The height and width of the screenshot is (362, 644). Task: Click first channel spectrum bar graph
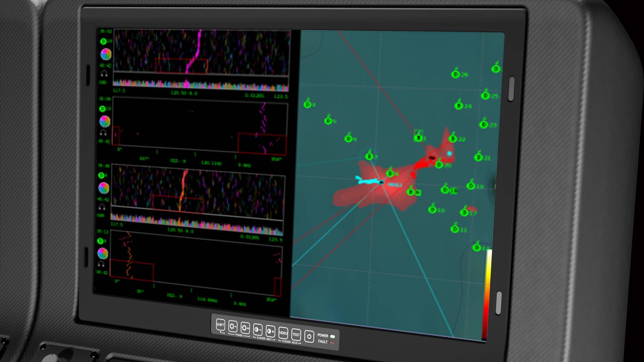201,85
